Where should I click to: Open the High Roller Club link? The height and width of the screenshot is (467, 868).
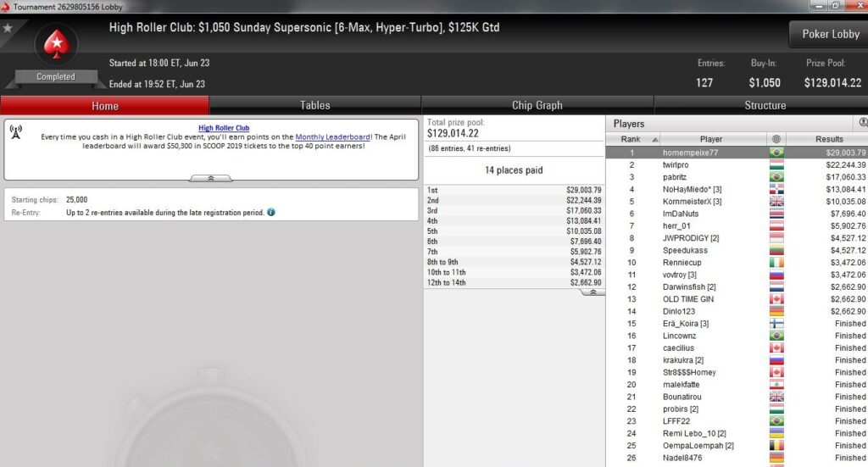[224, 128]
